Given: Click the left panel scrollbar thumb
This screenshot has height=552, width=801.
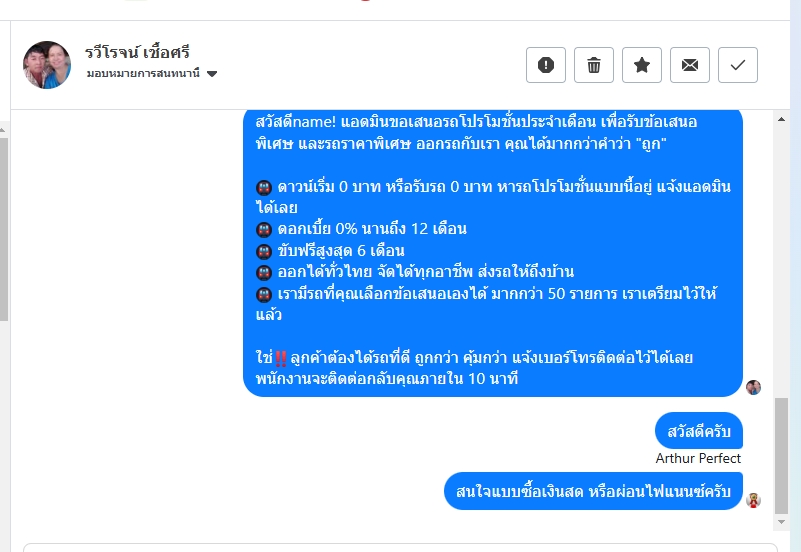Looking at the screenshot, I should click(4, 229).
